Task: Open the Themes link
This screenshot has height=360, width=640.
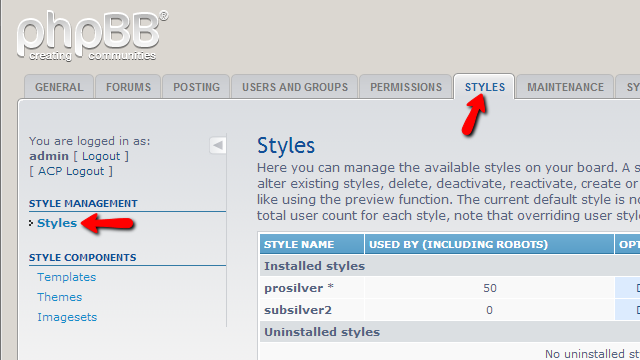Action: pos(60,297)
